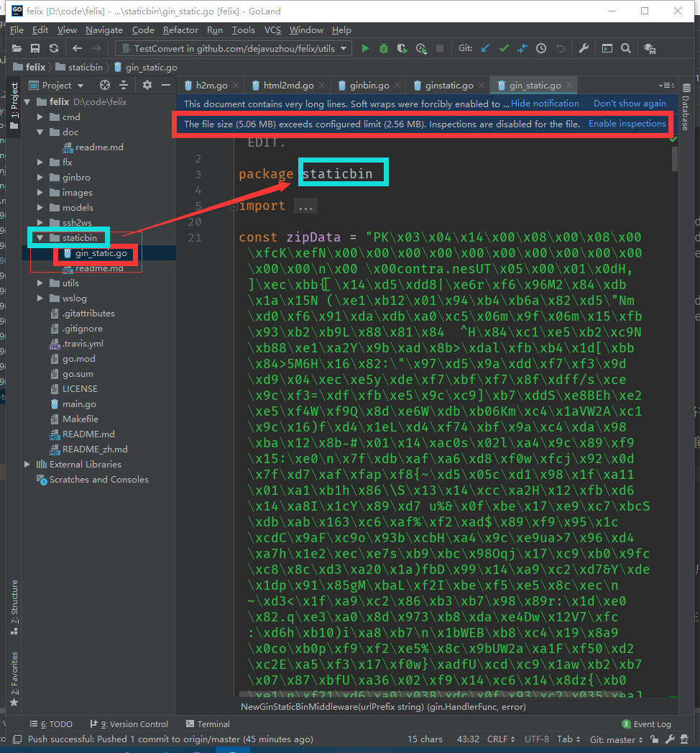Click the Save All disk icon
700x753 pixels.
[x=34, y=48]
